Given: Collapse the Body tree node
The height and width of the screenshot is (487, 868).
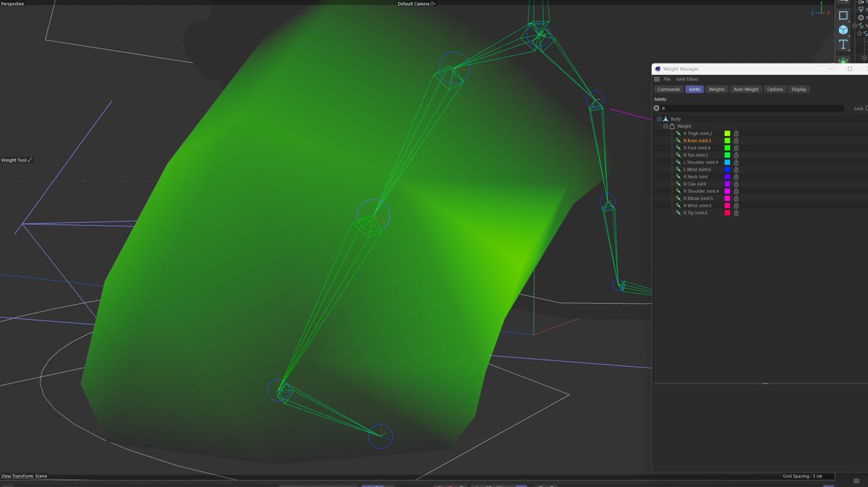Looking at the screenshot, I should [x=659, y=119].
